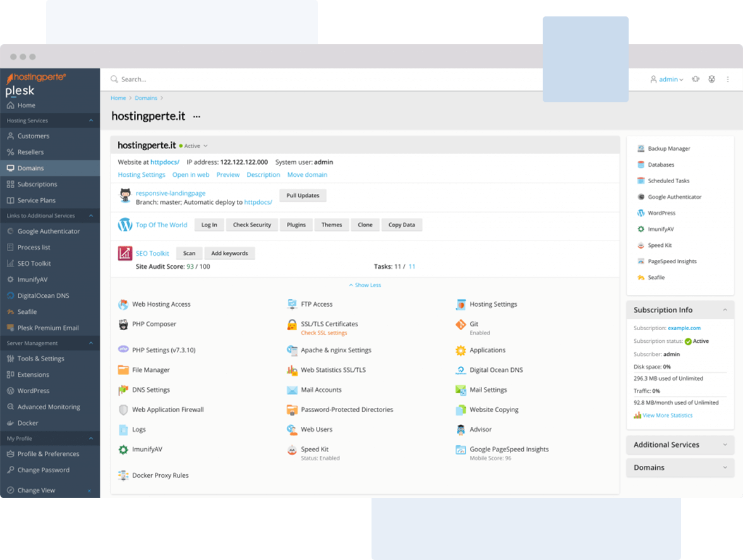Open Tools & Settings from the sidebar
This screenshot has width=743, height=560.
(40, 359)
